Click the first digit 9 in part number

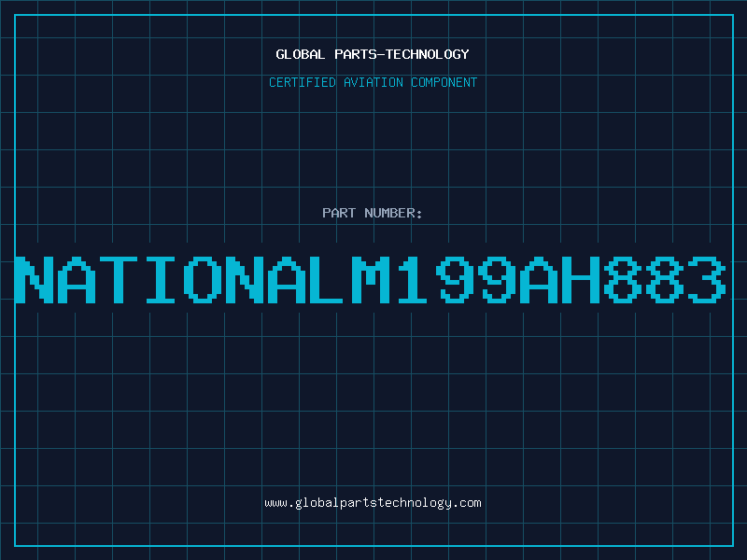coord(457,279)
